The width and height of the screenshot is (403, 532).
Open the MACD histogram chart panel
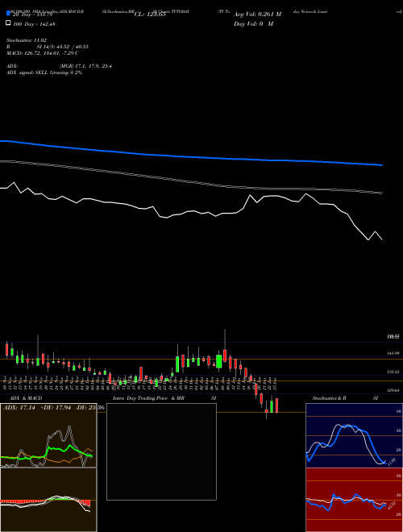point(48,500)
